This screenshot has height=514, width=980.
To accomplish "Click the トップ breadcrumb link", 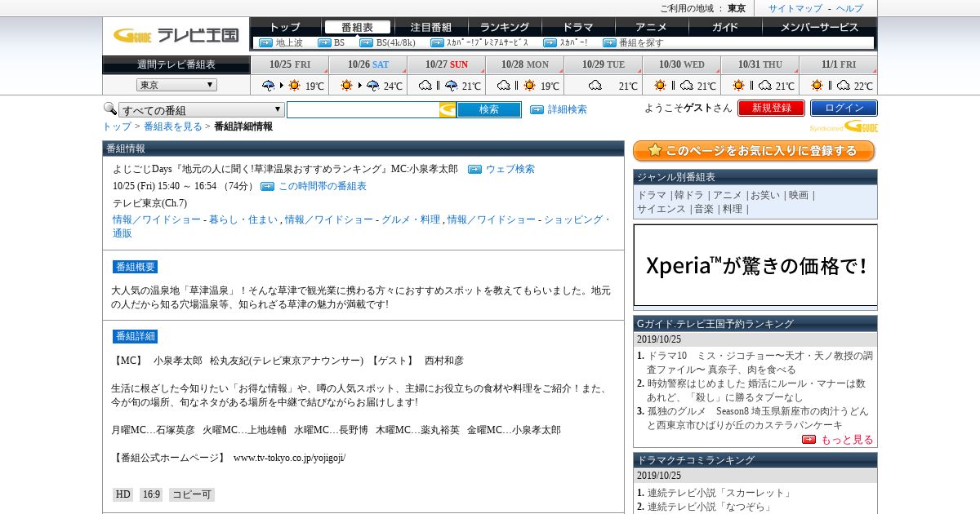I will [x=117, y=126].
